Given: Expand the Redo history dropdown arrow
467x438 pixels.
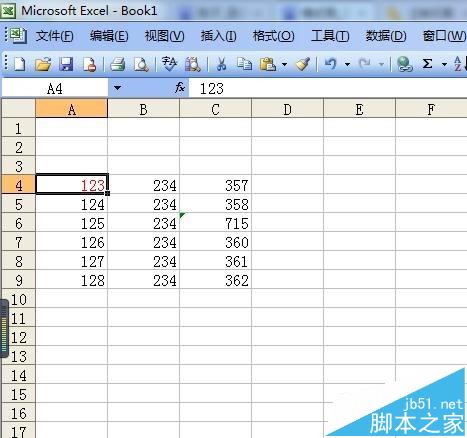Looking at the screenshot, I should pos(381,64).
